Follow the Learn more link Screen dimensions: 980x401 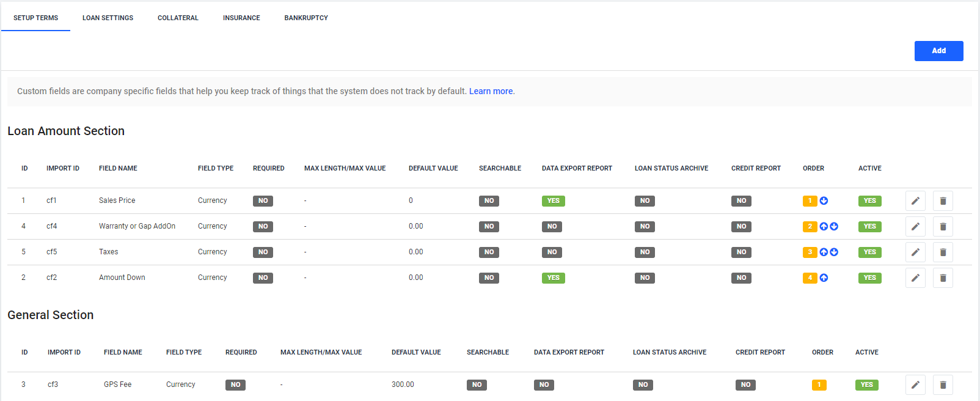click(x=491, y=91)
